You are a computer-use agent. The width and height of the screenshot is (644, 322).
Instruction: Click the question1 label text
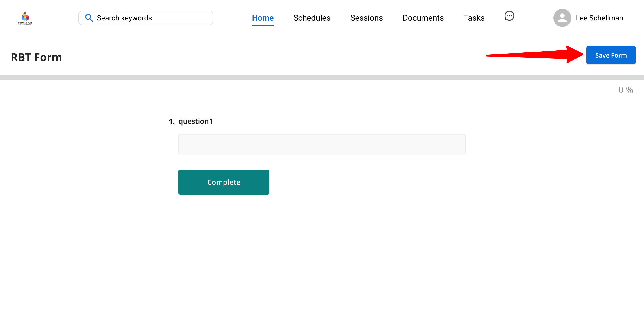point(195,121)
